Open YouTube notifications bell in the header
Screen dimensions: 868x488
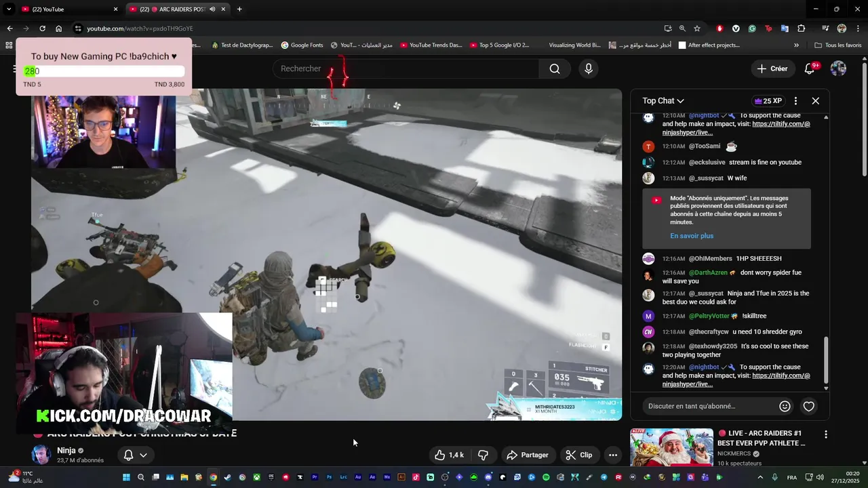810,68
